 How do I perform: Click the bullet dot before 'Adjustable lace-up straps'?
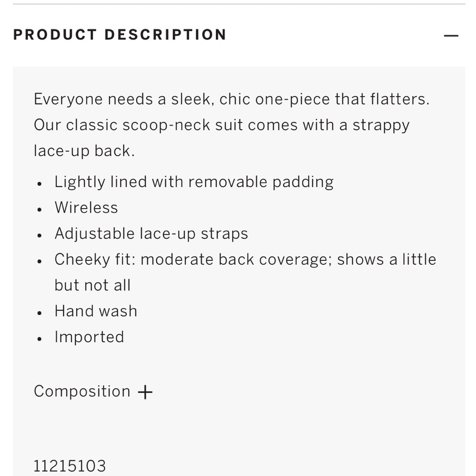point(40,235)
